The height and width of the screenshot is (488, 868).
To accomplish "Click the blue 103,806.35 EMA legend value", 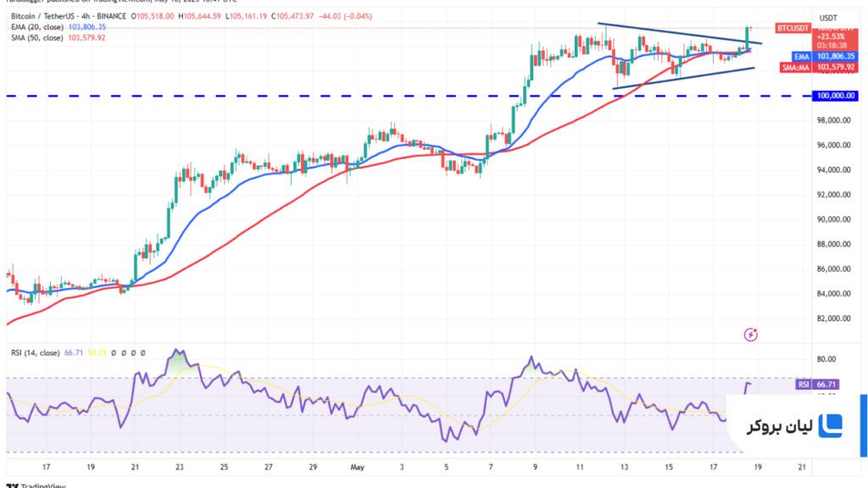I will (87, 27).
